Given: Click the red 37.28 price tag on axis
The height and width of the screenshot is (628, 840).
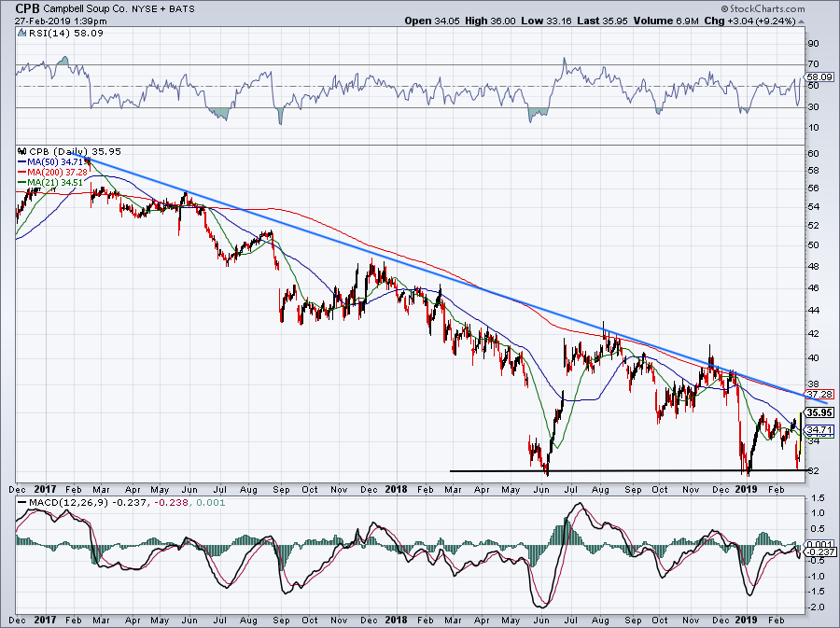Looking at the screenshot, I should (x=819, y=394).
